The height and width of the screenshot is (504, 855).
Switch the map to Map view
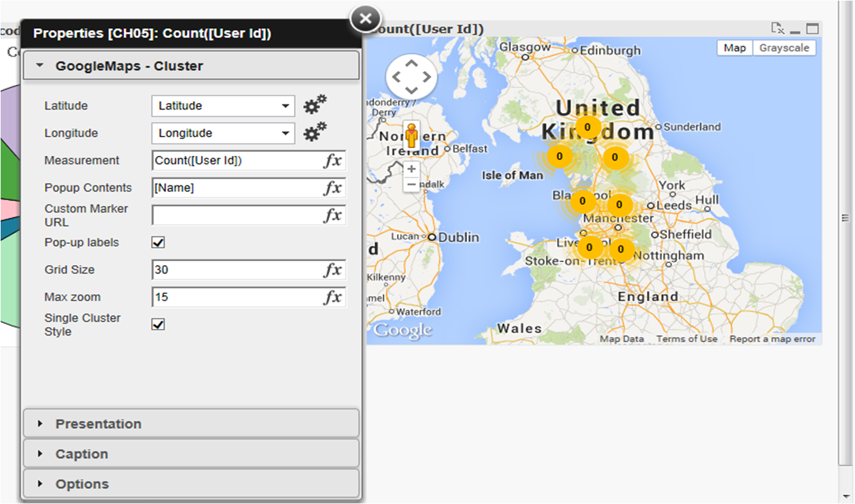point(735,48)
